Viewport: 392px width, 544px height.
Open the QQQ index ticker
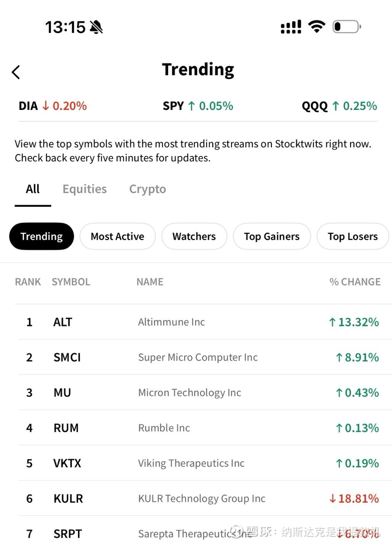(339, 106)
